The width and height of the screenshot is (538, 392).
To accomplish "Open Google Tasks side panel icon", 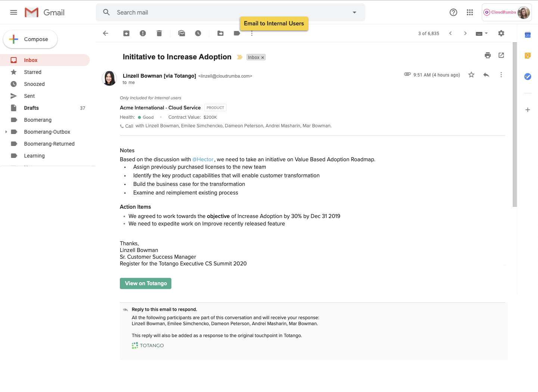I will [x=528, y=77].
